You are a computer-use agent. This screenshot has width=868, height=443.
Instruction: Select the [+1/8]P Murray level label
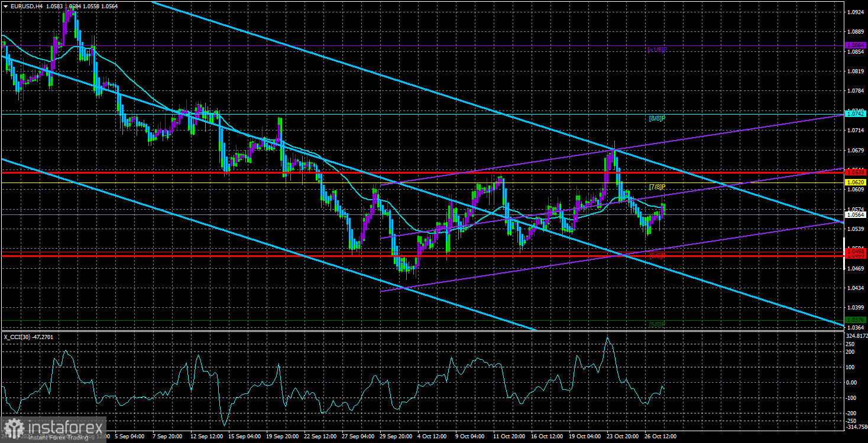click(657, 50)
